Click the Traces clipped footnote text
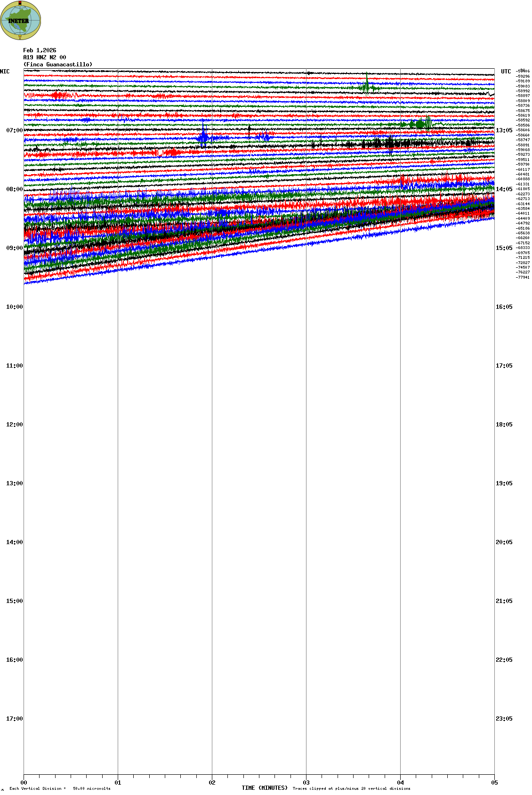Viewport: 532px width, 795px height. (x=351, y=788)
